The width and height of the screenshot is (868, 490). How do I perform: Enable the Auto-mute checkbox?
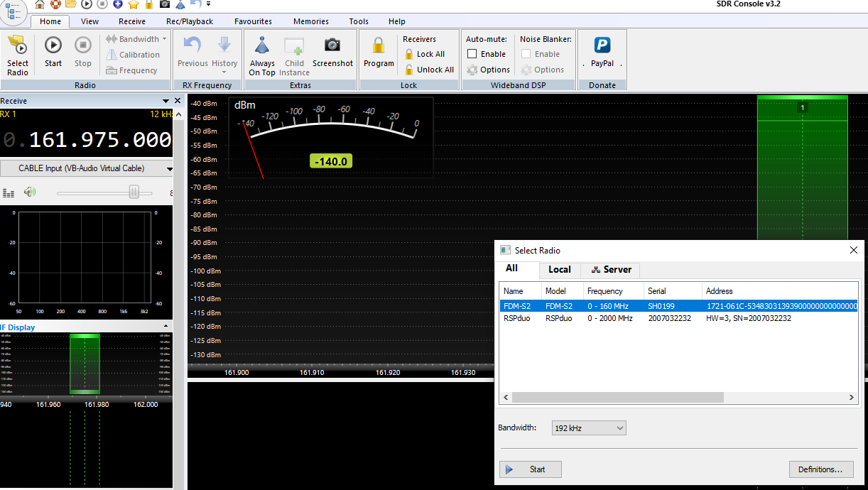(x=472, y=54)
